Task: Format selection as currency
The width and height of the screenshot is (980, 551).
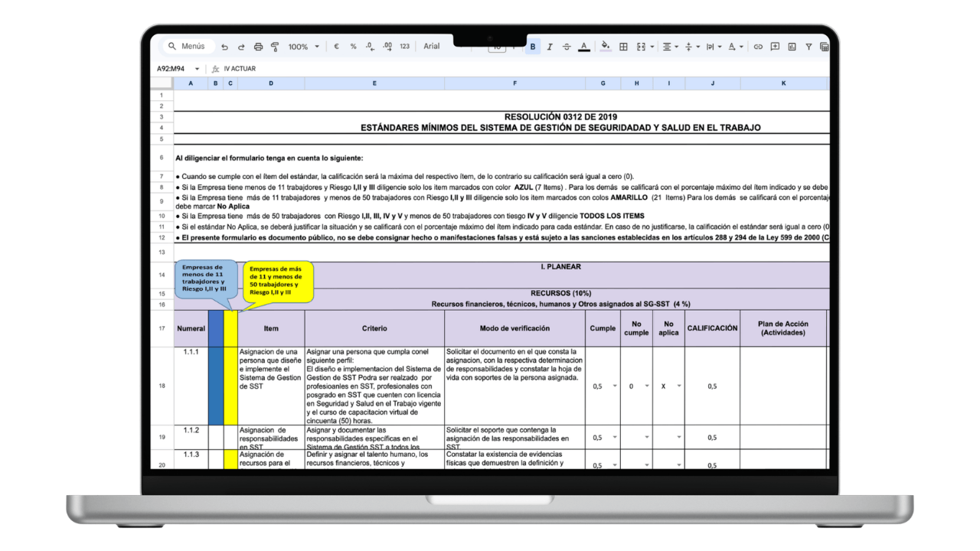Action: (335, 46)
